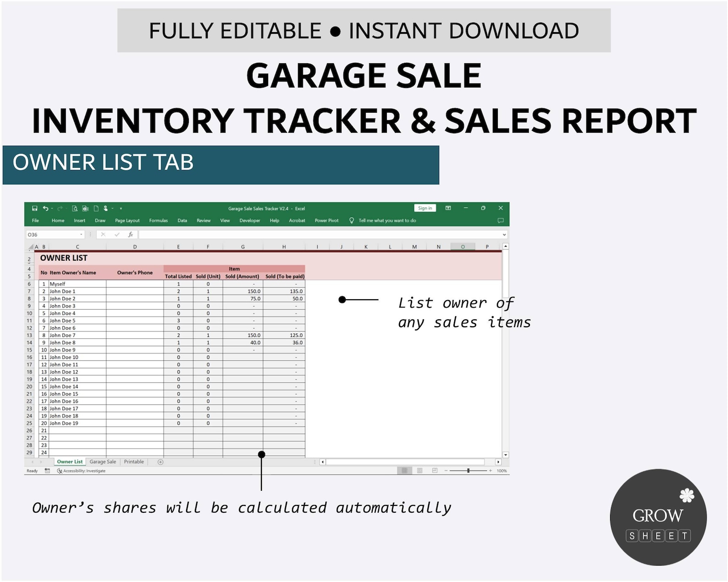Open the Ribbon Display Options icon
The width and height of the screenshot is (728, 582).
pyautogui.click(x=448, y=208)
